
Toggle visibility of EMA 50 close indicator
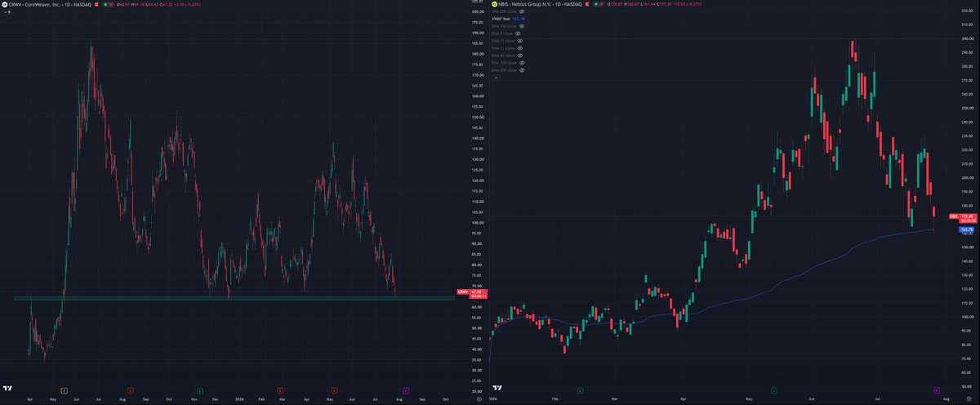click(520, 56)
